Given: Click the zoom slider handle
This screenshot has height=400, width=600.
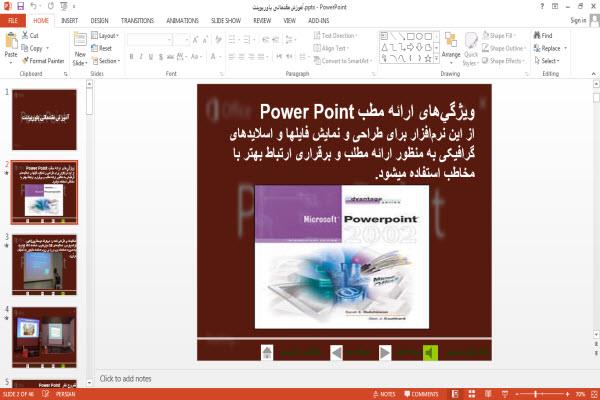Looking at the screenshot, I should click(536, 394).
